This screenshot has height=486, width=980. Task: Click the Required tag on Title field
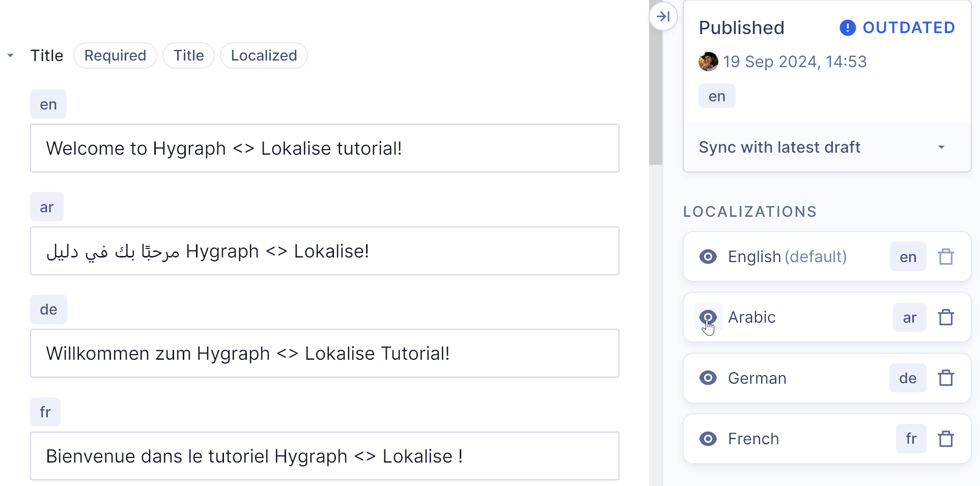pyautogui.click(x=115, y=55)
